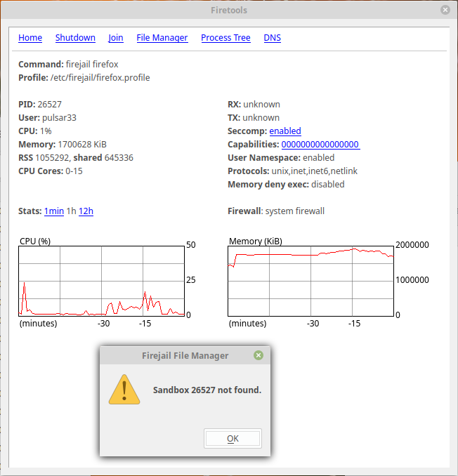Open the File Manager link
The image size is (458, 476).
pos(162,38)
